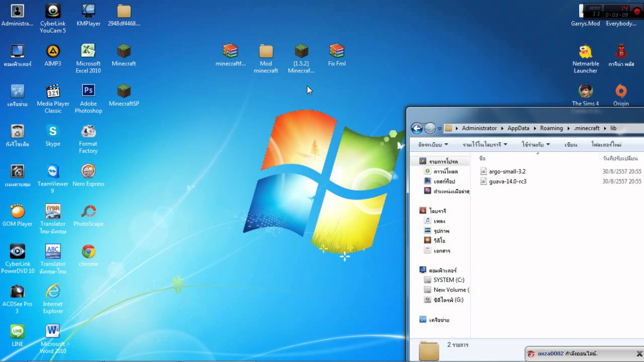Viewport: 644px width, 362px height.
Task: Select the argo-small-3.2 file
Action: click(503, 171)
